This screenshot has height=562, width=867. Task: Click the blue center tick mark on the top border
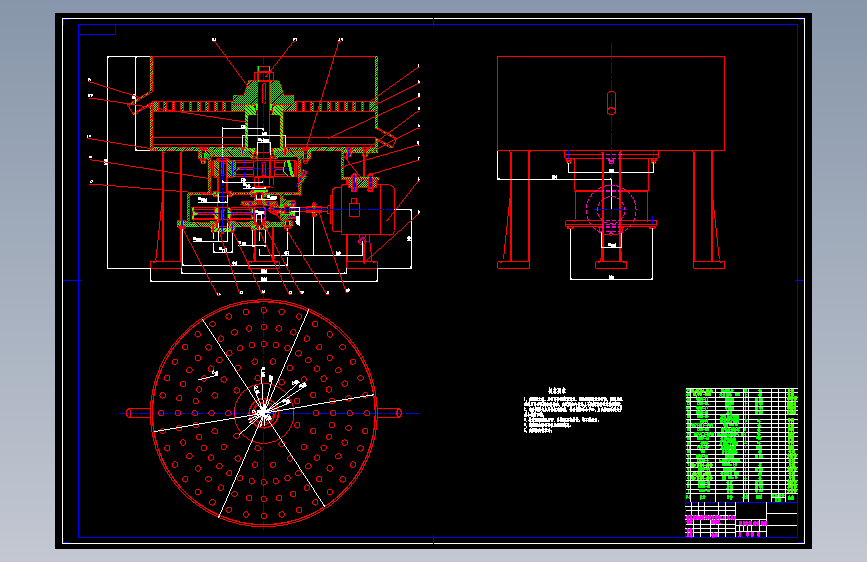pos(434,22)
